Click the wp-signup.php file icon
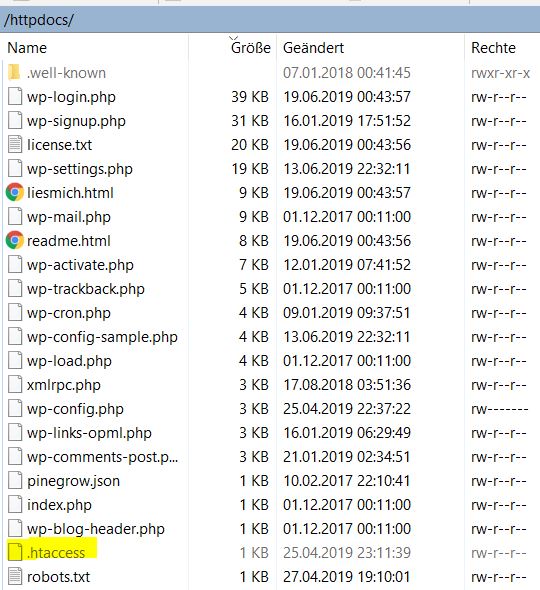The width and height of the screenshot is (540, 590). pyautogui.click(x=15, y=120)
